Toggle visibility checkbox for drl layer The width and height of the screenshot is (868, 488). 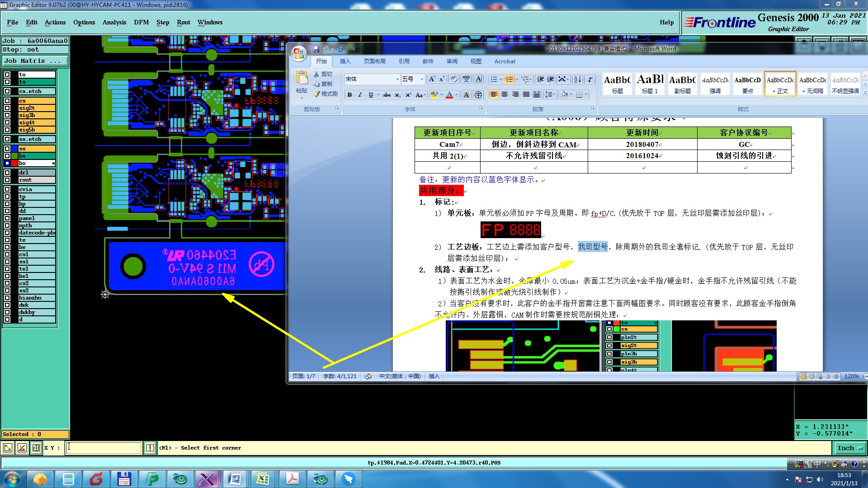click(7, 173)
